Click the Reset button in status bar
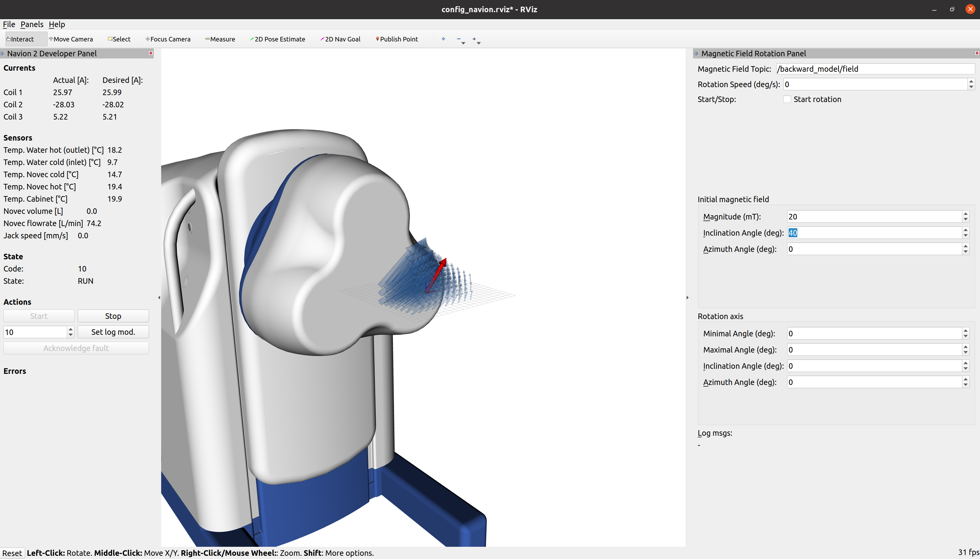 point(12,553)
